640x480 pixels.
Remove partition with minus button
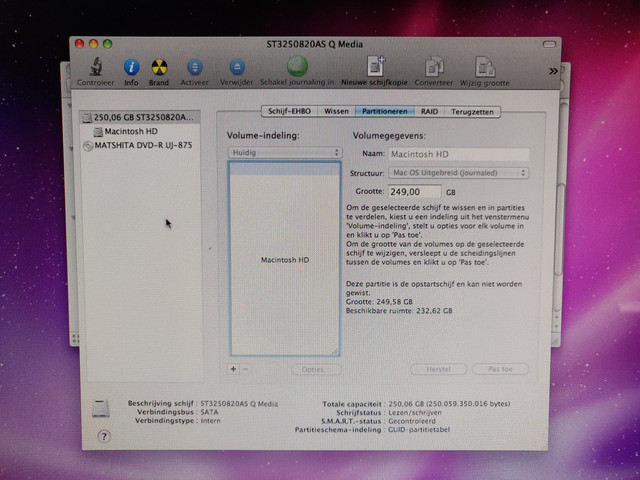point(245,369)
